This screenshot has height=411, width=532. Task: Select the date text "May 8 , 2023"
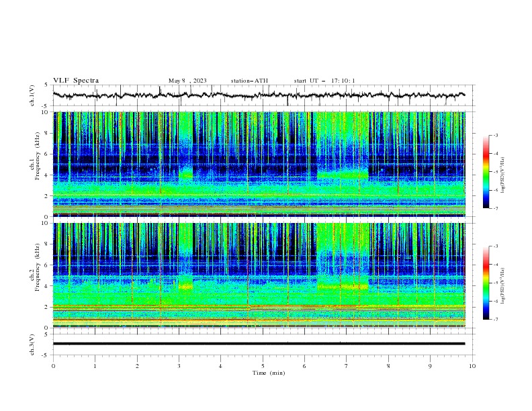(187, 81)
